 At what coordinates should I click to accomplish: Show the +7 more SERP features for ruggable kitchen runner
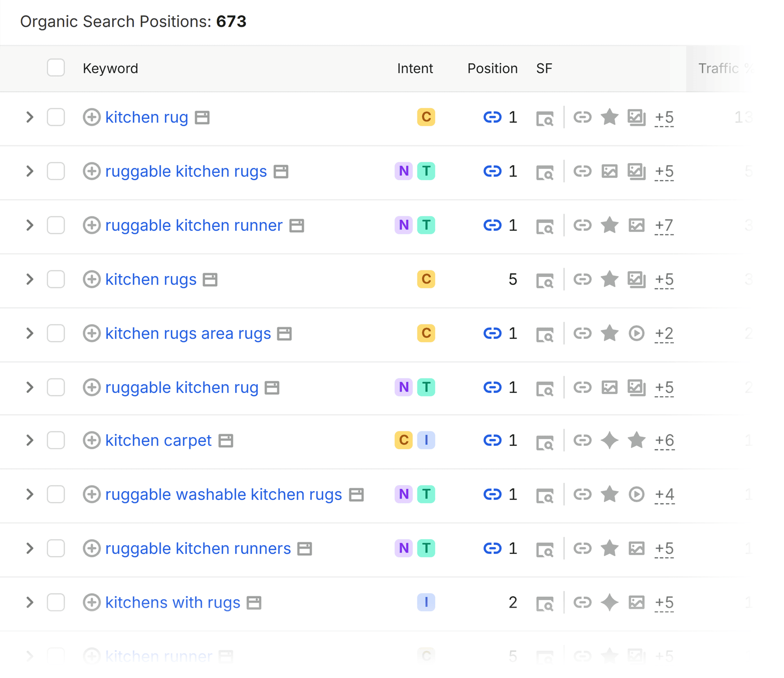pyautogui.click(x=664, y=225)
